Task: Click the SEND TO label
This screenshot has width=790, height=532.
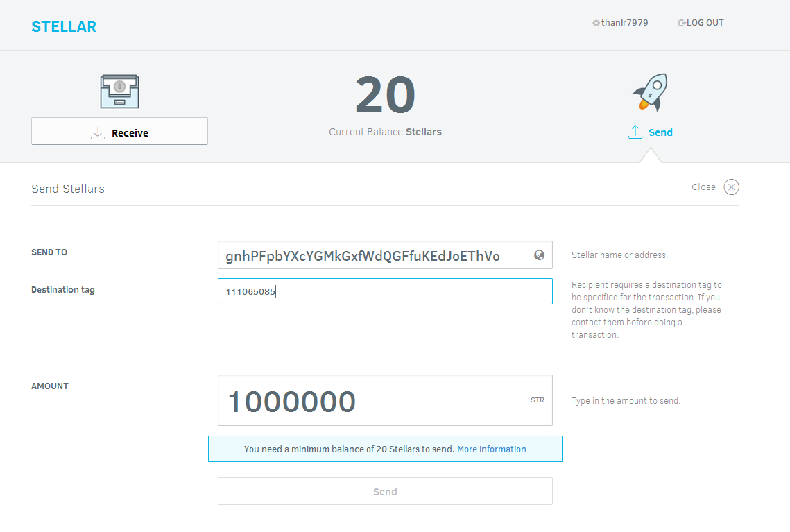Action: point(49,252)
